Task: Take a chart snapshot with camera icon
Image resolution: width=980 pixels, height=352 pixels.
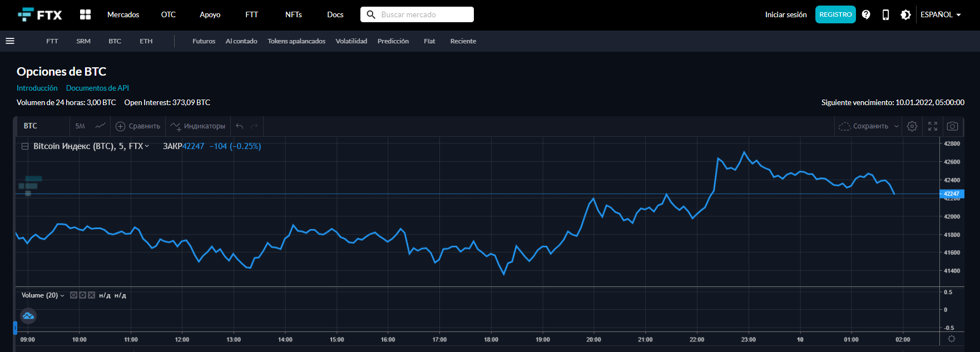Action: (x=952, y=126)
